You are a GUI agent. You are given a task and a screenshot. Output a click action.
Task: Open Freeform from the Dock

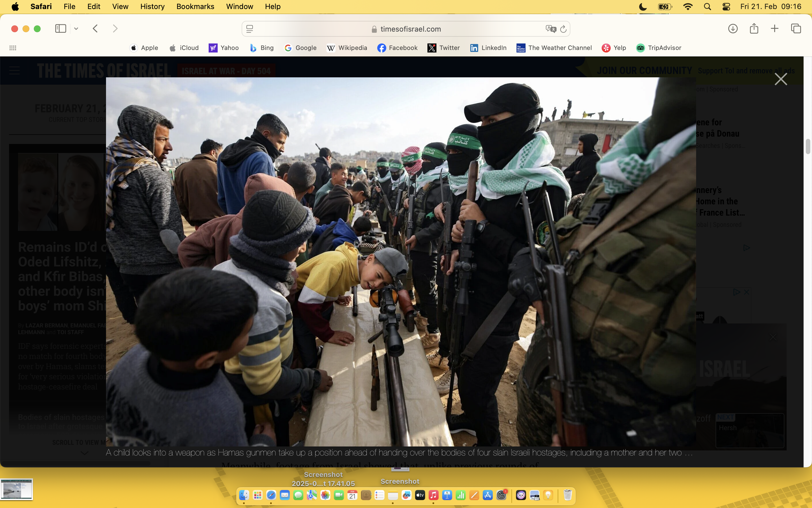coord(406,495)
